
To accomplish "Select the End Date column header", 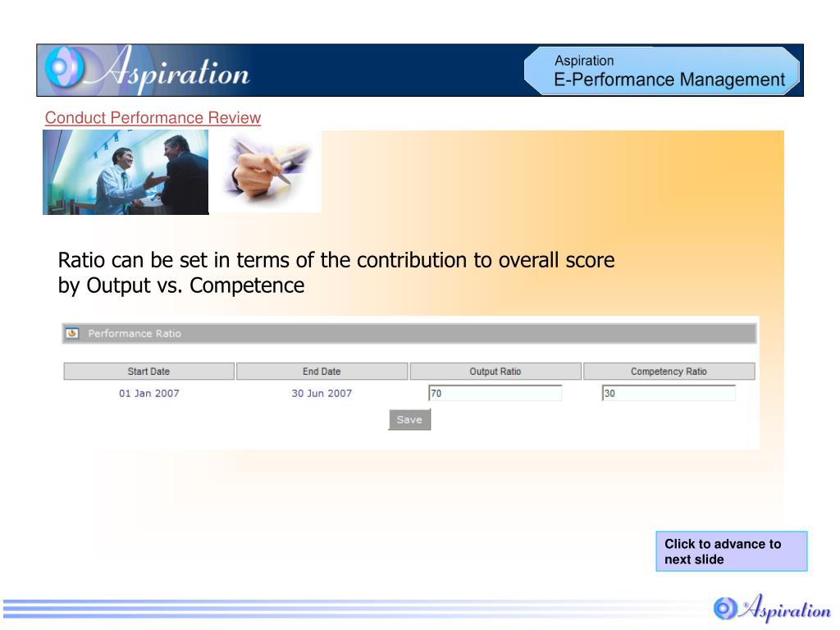I will [x=322, y=372].
